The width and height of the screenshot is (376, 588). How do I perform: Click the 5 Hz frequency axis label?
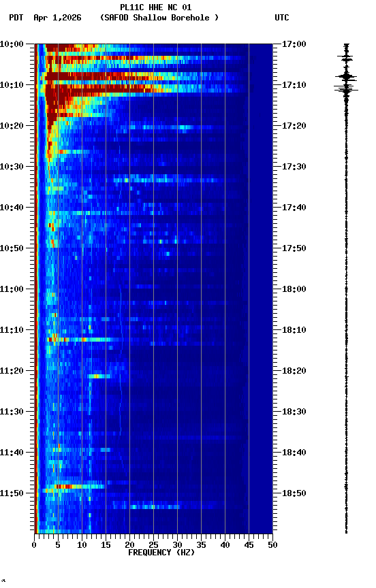pyautogui.click(x=58, y=545)
